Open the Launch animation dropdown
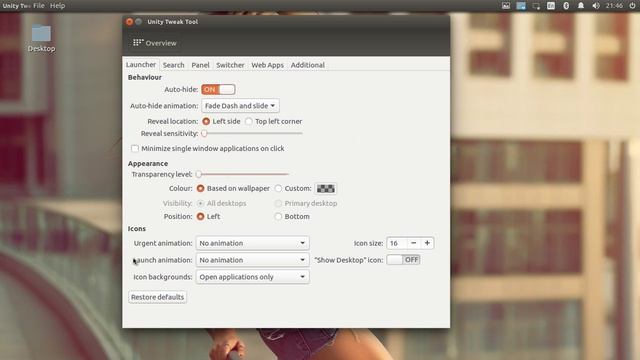Image resolution: width=640 pixels, height=360 pixels. (x=252, y=260)
